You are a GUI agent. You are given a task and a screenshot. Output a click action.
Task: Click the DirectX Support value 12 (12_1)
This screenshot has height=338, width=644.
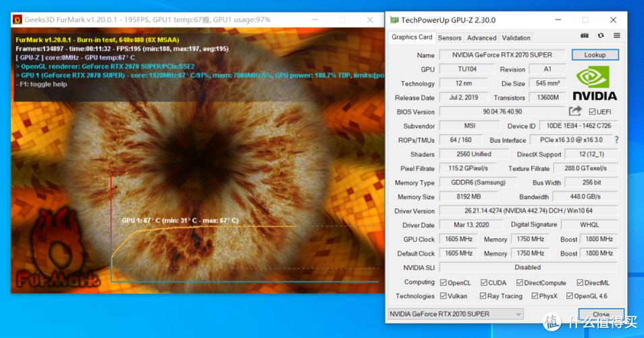pos(591,153)
